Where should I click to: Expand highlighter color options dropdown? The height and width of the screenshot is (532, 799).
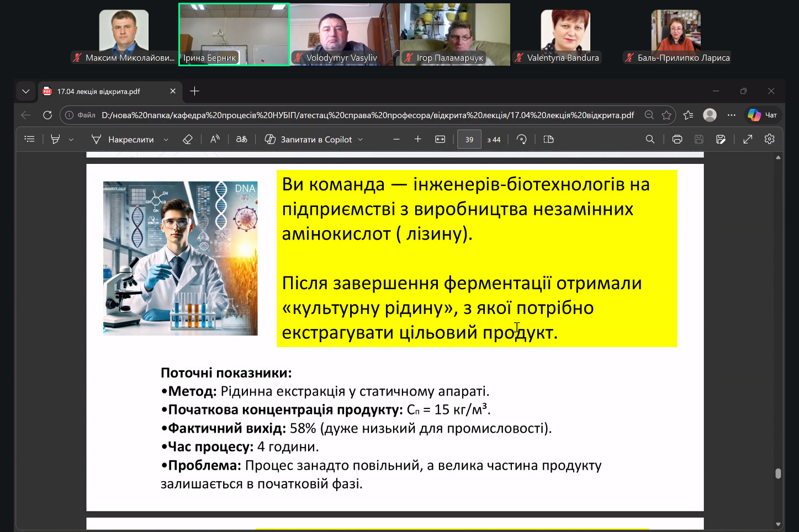pos(71,140)
